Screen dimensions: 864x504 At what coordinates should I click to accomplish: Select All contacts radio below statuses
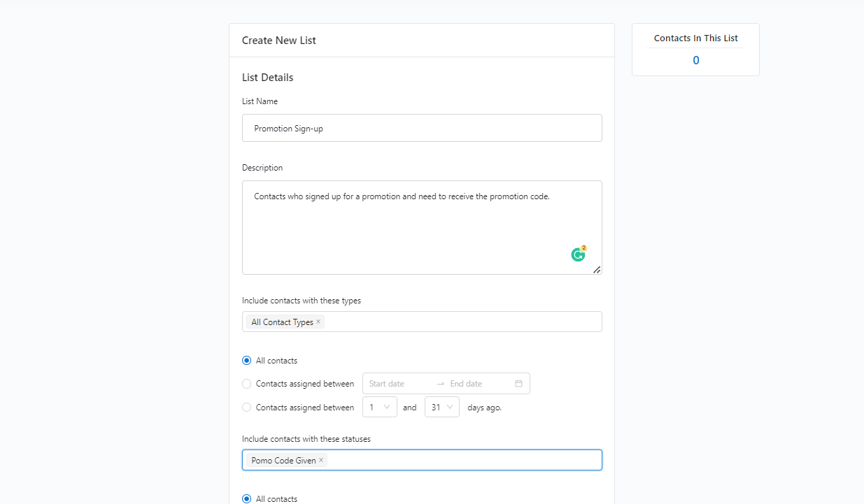click(x=246, y=499)
